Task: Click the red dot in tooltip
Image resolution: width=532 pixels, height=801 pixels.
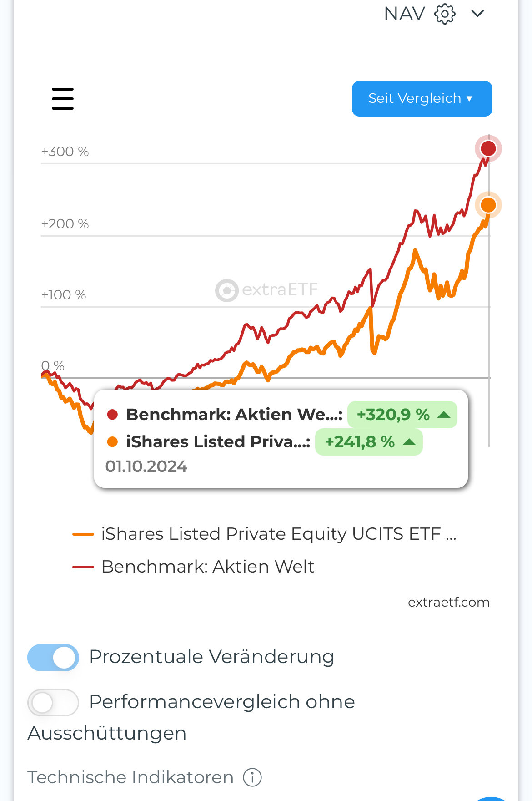Action: coord(112,415)
